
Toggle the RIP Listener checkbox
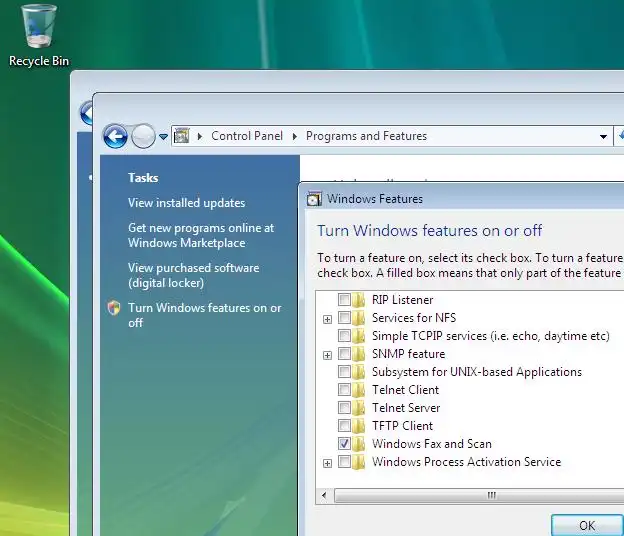pos(344,299)
